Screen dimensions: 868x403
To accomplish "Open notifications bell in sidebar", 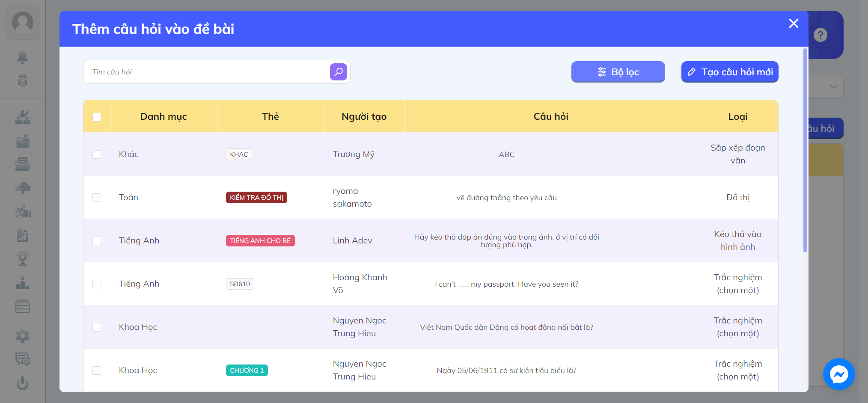I will pyautogui.click(x=23, y=57).
